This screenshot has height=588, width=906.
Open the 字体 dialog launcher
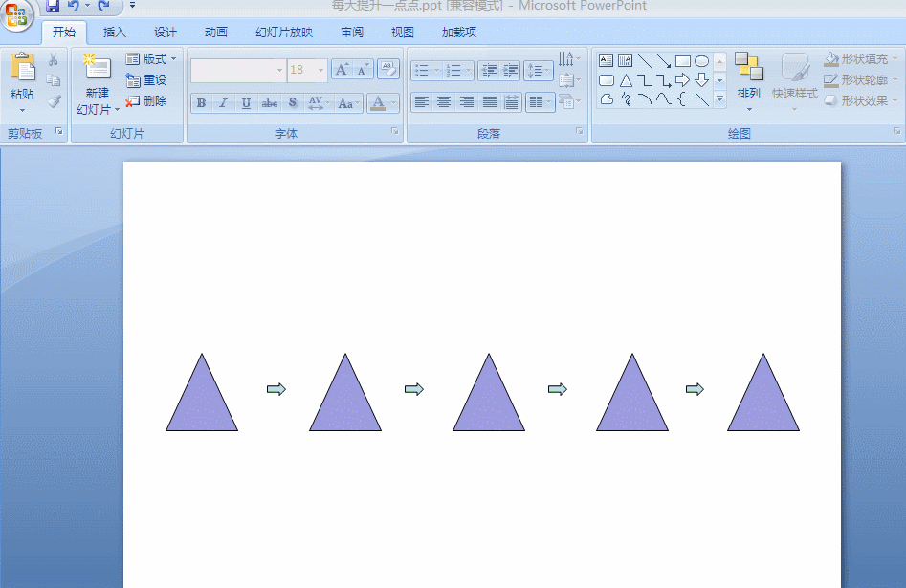click(x=395, y=132)
